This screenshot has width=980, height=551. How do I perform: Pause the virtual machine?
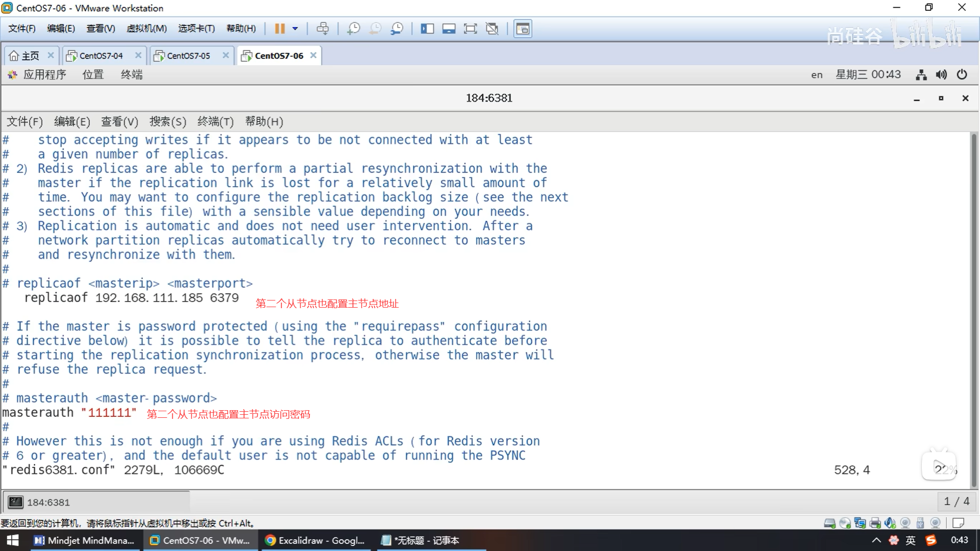point(280,29)
